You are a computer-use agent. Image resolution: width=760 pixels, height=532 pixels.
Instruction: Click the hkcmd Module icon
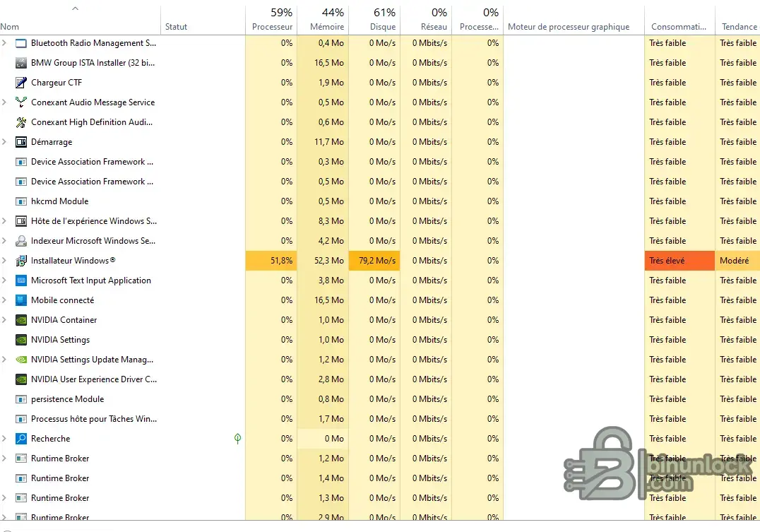(21, 201)
